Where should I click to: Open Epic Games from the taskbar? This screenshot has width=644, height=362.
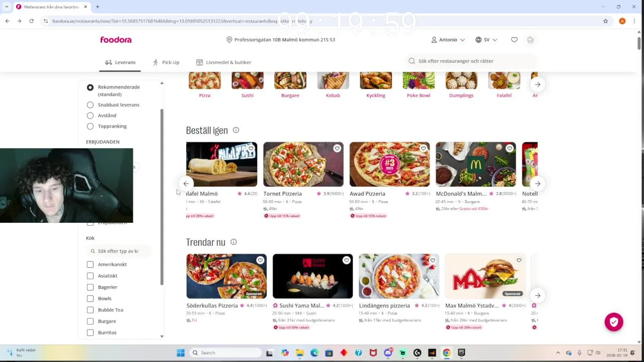click(x=461, y=352)
